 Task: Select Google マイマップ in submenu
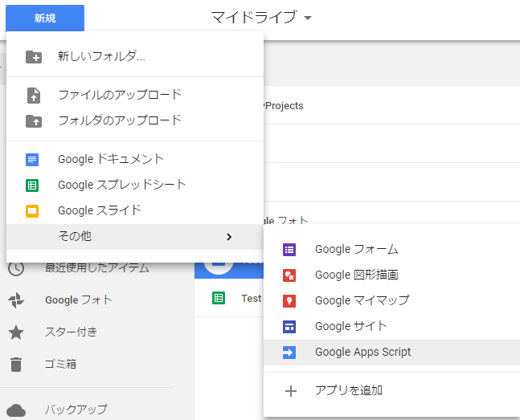391,300
